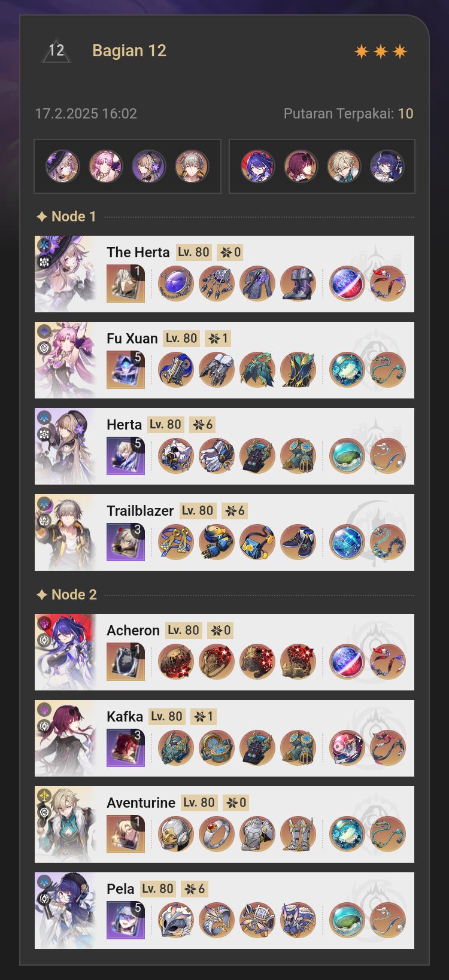449x980 pixels.
Task: Click Fu Xuan's eidolon level badge
Action: coord(218,339)
